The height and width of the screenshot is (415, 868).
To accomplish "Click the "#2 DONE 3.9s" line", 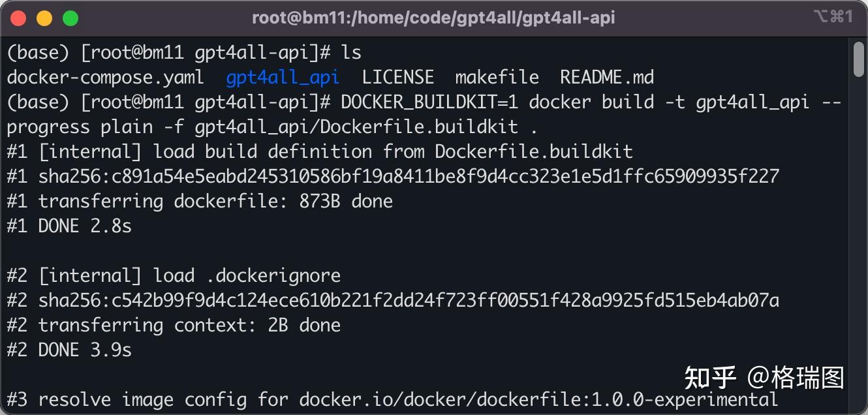I will click(69, 350).
